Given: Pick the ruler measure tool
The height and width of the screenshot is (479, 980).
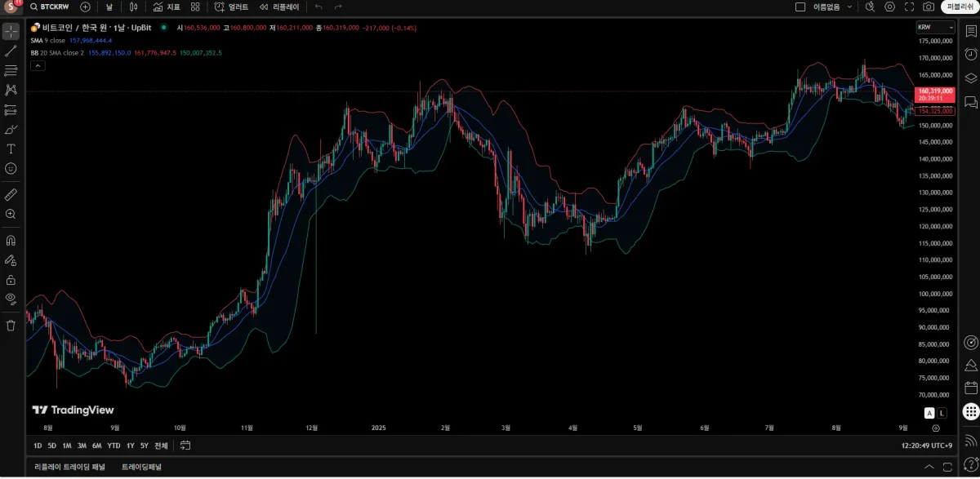Looking at the screenshot, I should pos(11,194).
